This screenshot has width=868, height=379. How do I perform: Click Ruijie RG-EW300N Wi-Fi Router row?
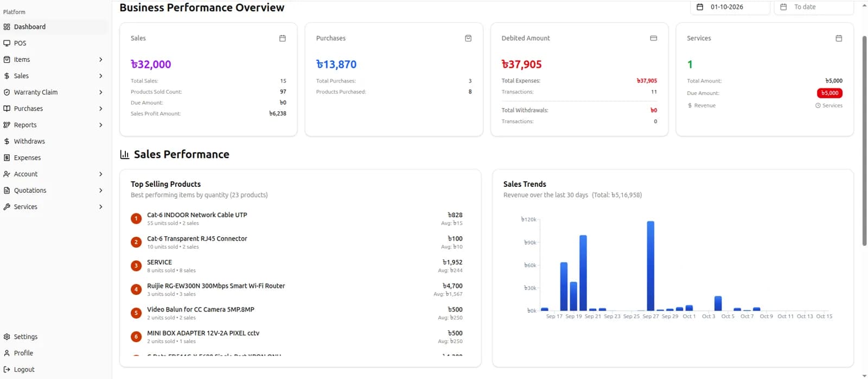tap(297, 289)
